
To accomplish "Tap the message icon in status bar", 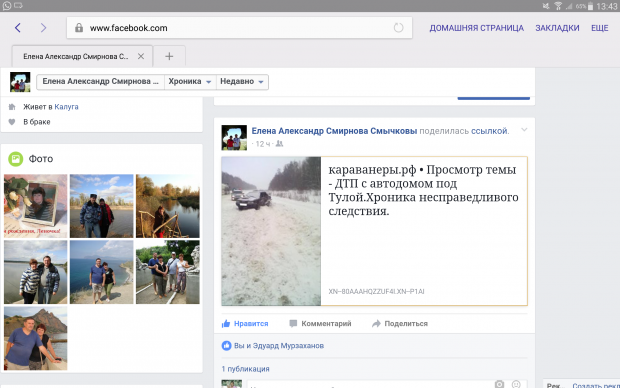I will (18, 6).
